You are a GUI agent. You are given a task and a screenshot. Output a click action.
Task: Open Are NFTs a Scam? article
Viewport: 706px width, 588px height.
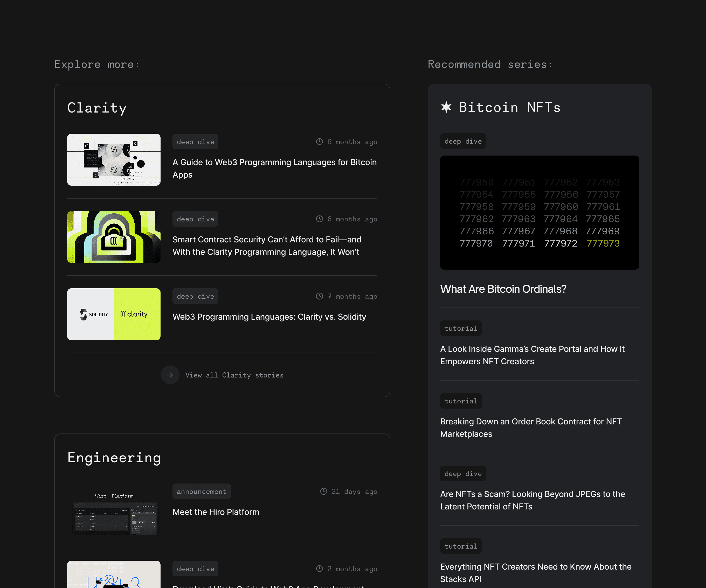click(533, 500)
